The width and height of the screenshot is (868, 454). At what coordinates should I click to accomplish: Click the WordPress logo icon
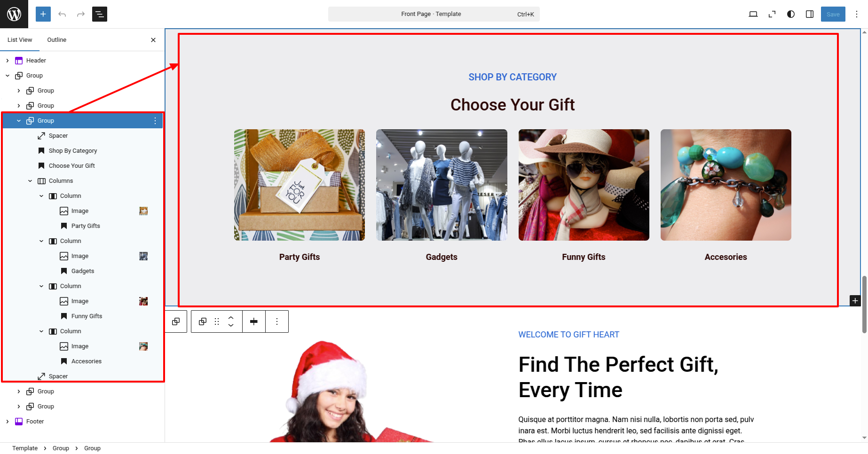point(14,14)
